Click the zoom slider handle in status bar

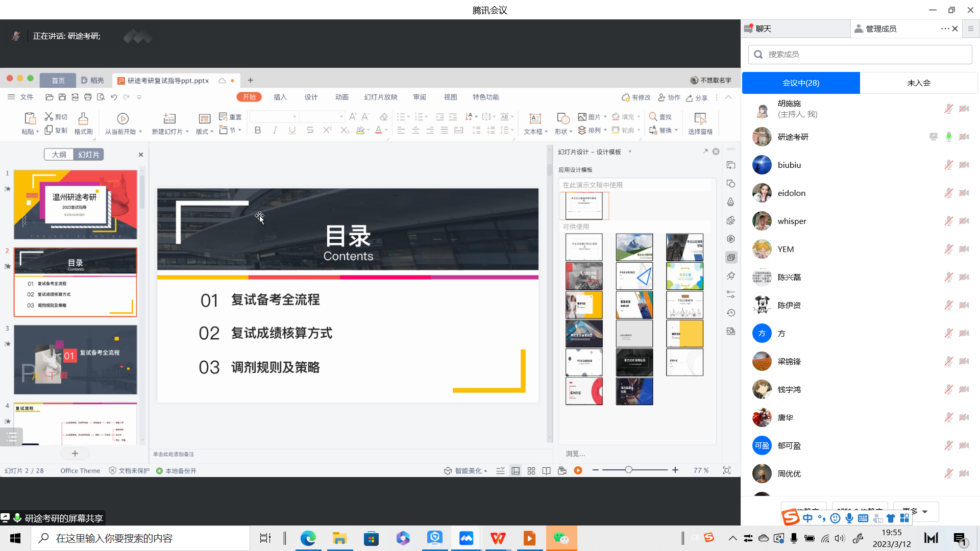[629, 470]
